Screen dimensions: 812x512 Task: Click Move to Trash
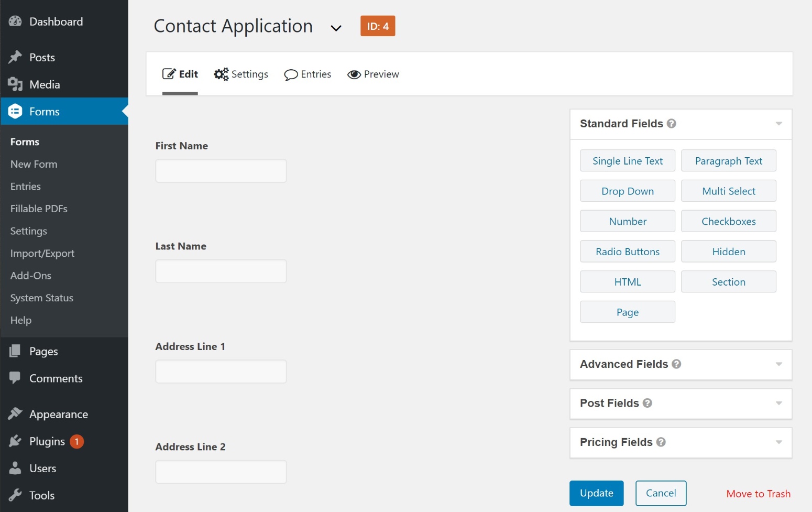[758, 493]
